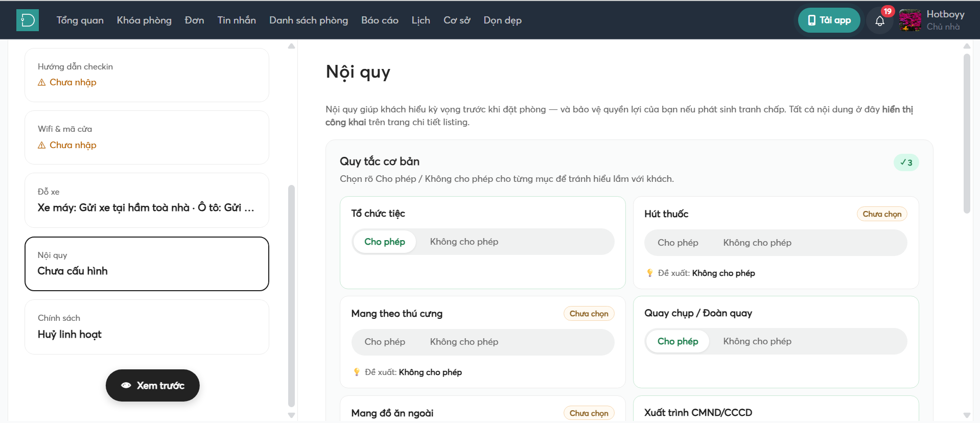Click Xuất trình CMND/CCCD card title
Image resolution: width=980 pixels, height=423 pixels.
pyautogui.click(x=698, y=413)
